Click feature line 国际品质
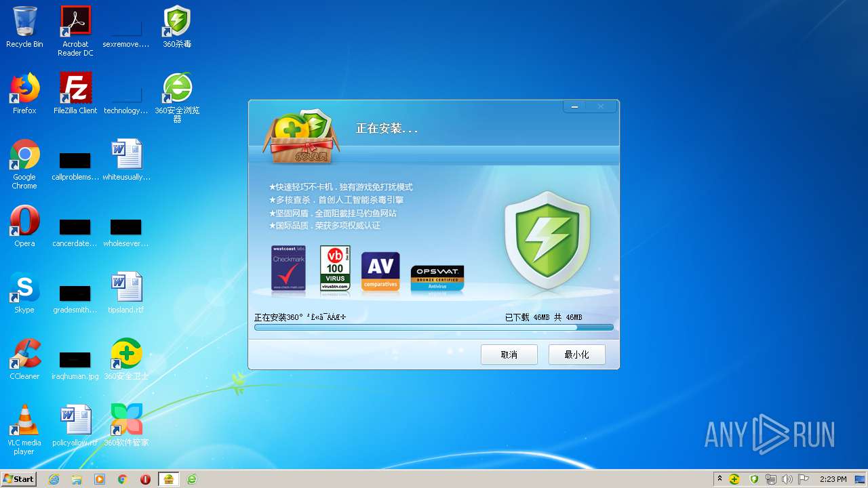868x488 pixels. coord(324,226)
